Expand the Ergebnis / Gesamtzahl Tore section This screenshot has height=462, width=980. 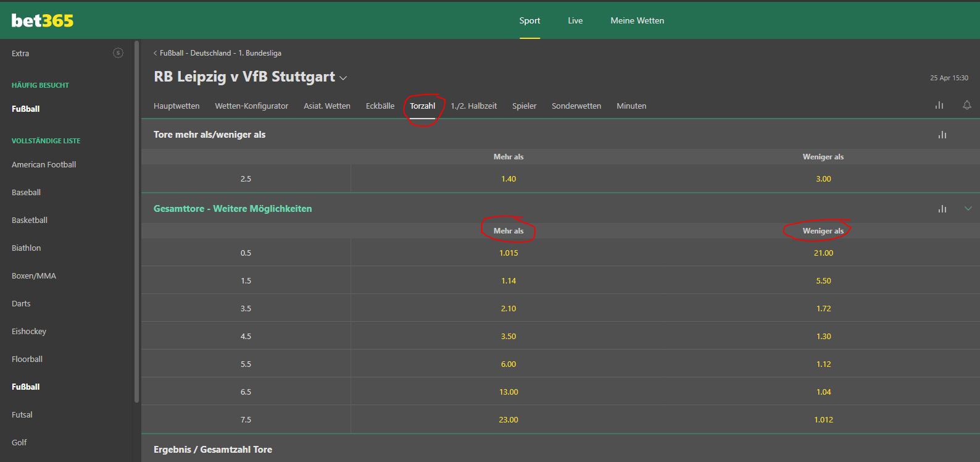pos(560,449)
